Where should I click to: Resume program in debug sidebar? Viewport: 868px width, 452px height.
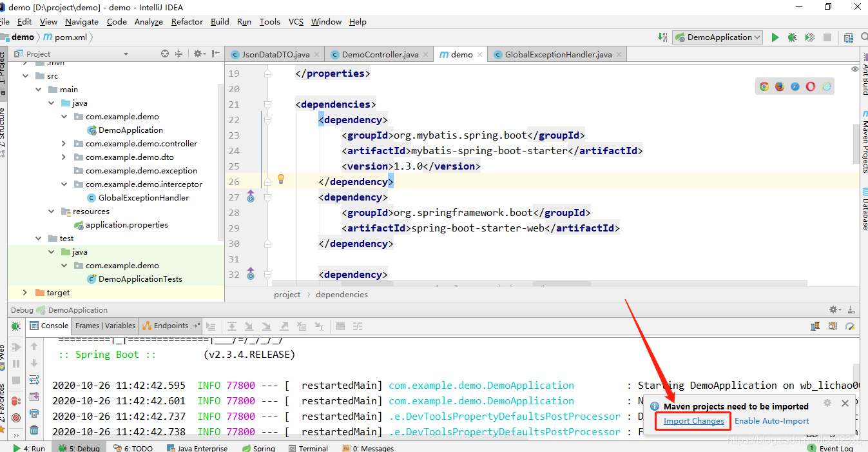click(17, 348)
